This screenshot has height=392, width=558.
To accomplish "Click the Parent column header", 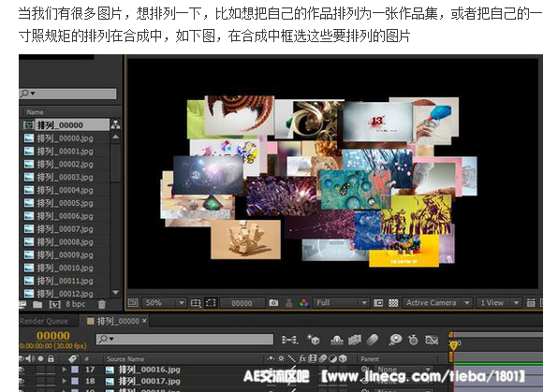I will click(x=370, y=359).
